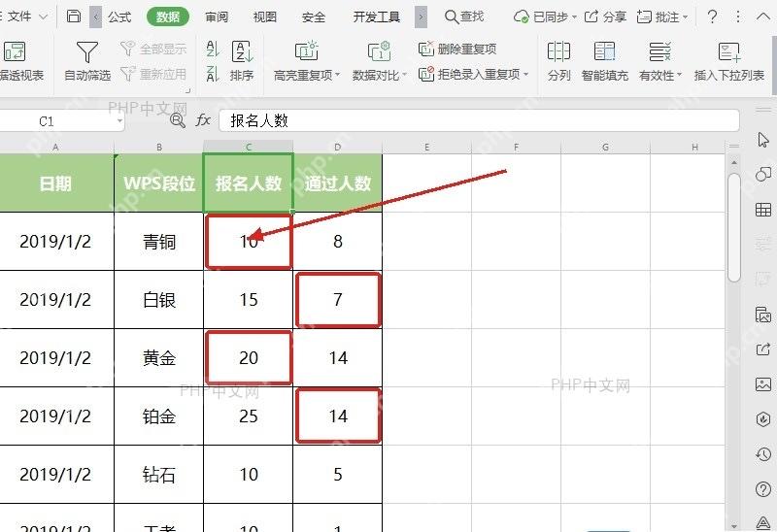
Task: Click the picture icon in right sidebar
Action: (x=763, y=383)
